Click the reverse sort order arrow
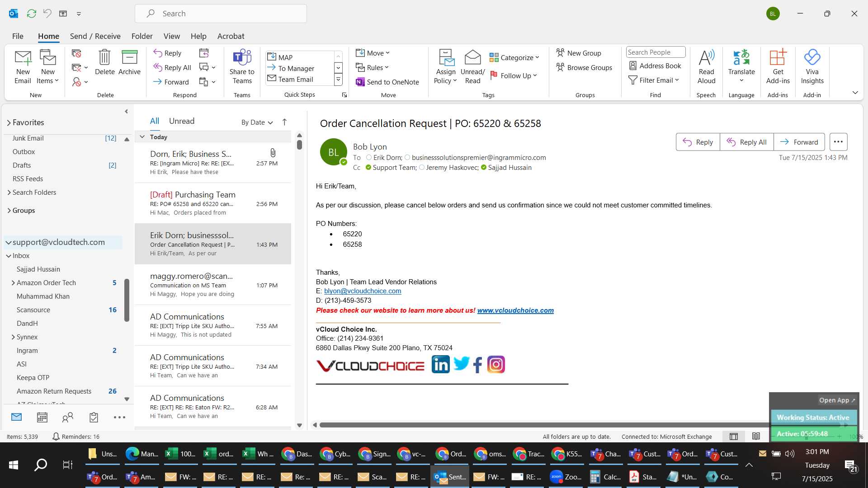Image resolution: width=868 pixels, height=488 pixels. 284,122
